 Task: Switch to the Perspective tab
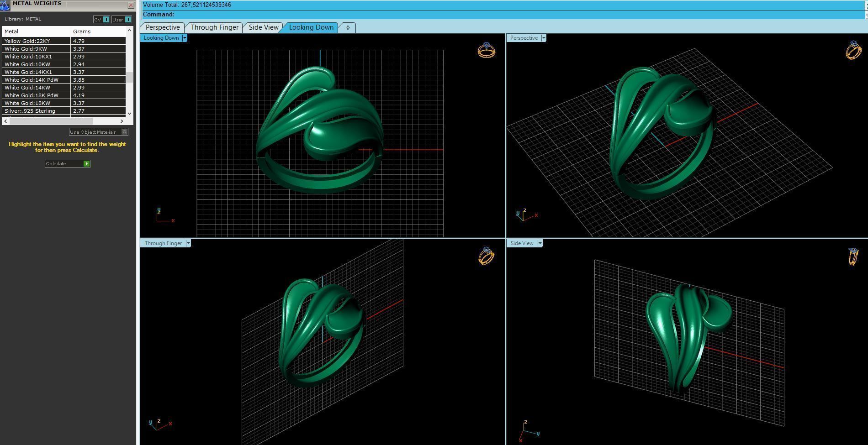(x=163, y=27)
